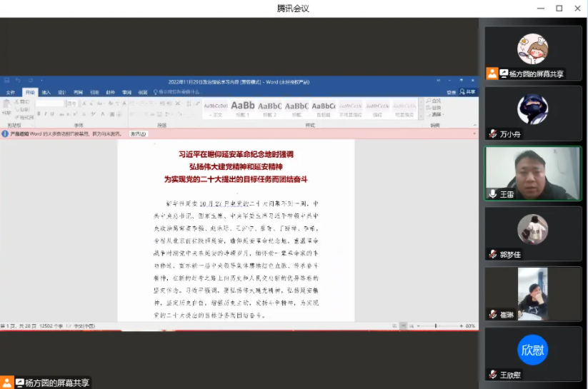Click the Activate (激活) button in the notification bar
Screen dimensions: 588x389
[x=139, y=133]
